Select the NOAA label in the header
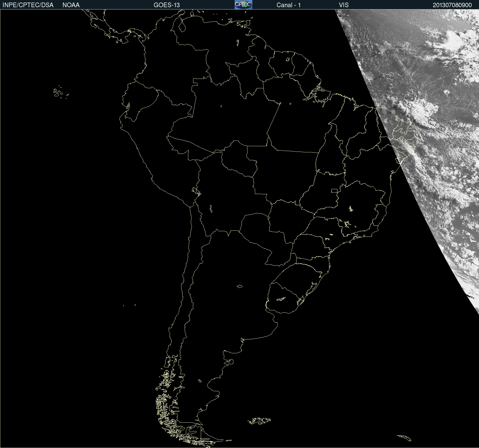The height and width of the screenshot is (448, 479). click(x=71, y=5)
